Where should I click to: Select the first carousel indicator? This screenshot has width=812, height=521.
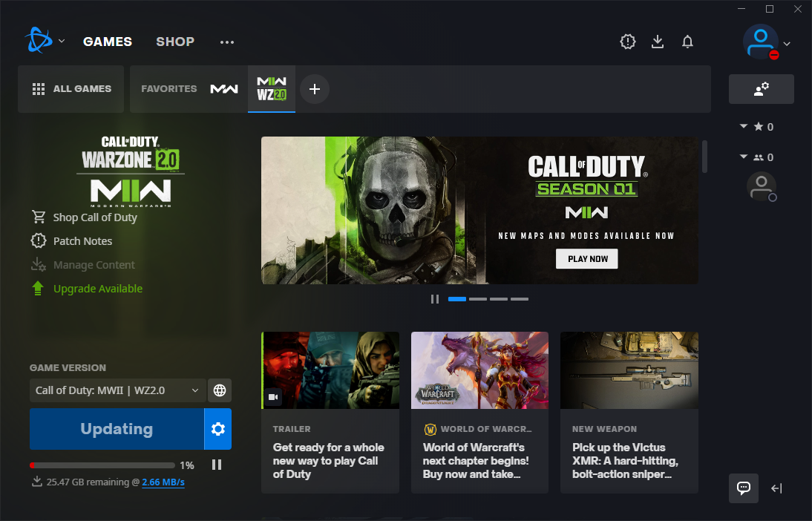pyautogui.click(x=456, y=299)
